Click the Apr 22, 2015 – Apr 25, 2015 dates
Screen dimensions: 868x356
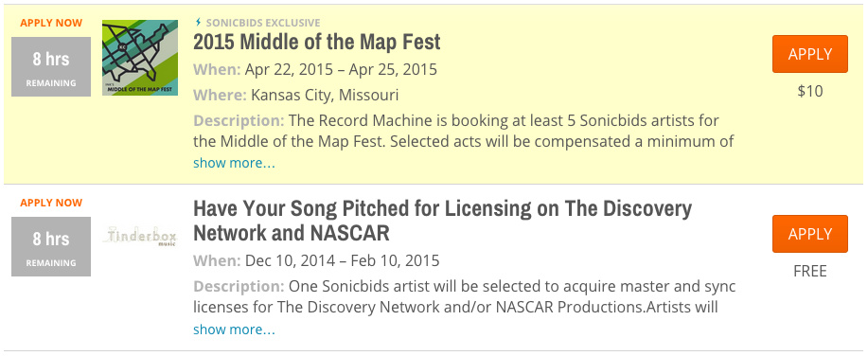coord(341,70)
